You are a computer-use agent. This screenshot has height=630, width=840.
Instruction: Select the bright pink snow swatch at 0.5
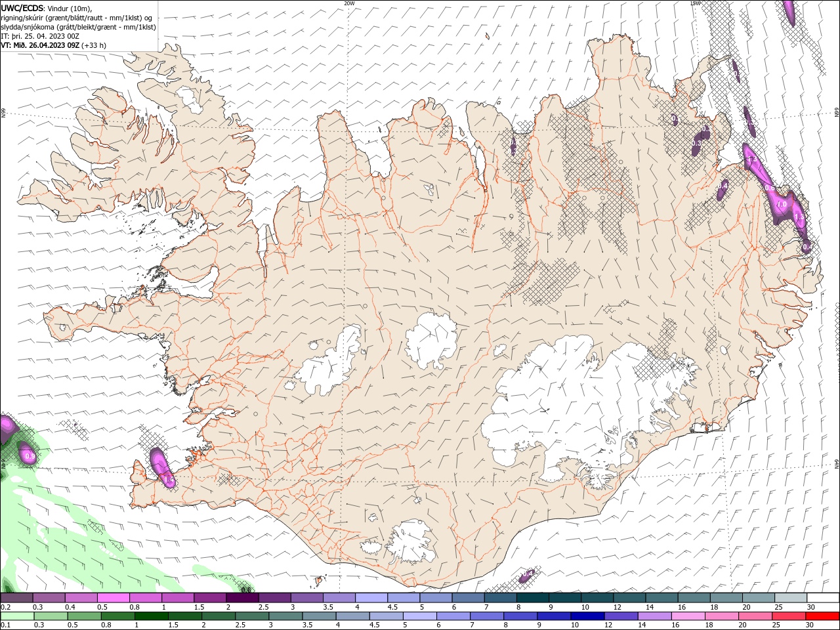(x=113, y=598)
